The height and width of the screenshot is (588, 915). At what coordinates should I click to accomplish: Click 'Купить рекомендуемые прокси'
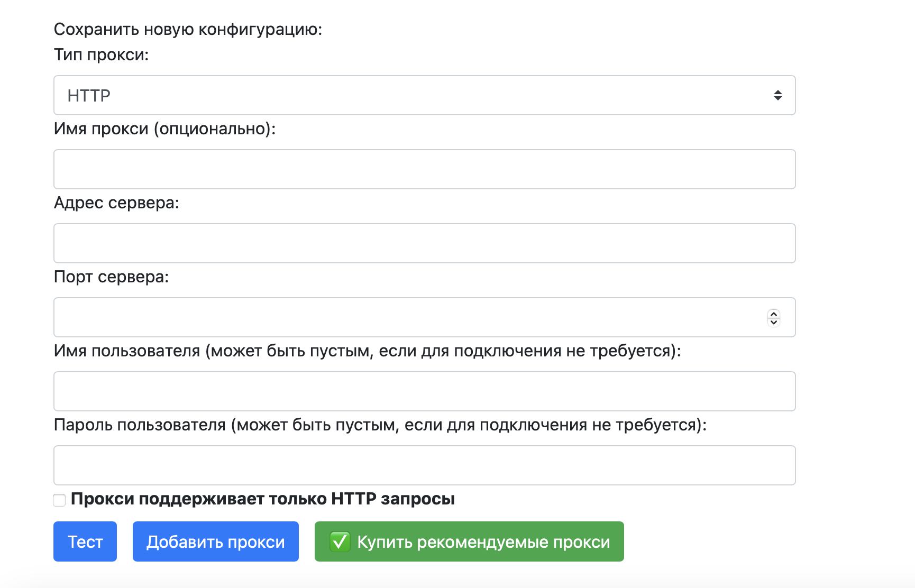(469, 541)
